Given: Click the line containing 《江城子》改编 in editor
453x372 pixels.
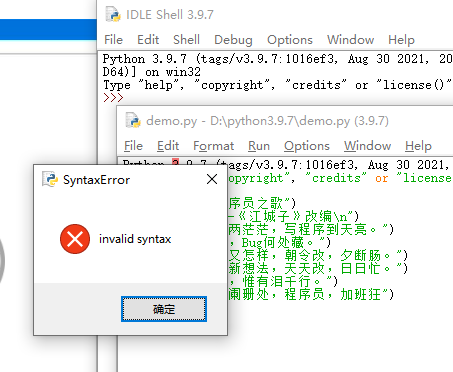Looking at the screenshot, I should (293, 216).
